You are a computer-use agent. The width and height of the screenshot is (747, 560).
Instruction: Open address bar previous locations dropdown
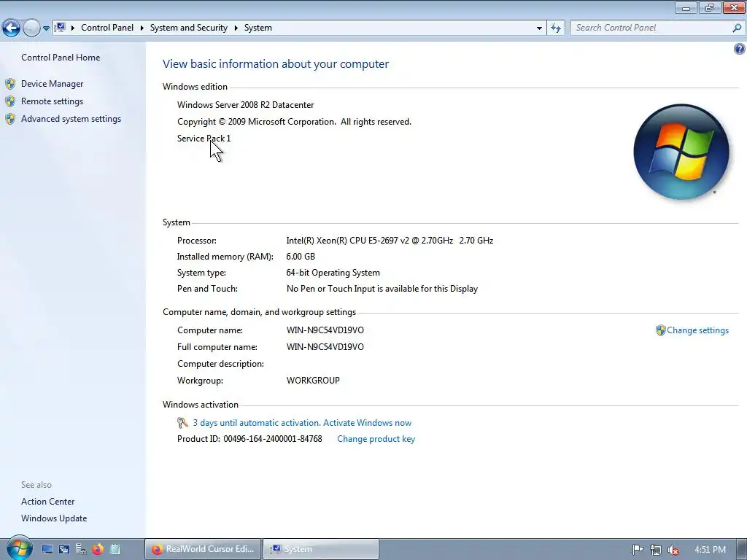(x=539, y=28)
